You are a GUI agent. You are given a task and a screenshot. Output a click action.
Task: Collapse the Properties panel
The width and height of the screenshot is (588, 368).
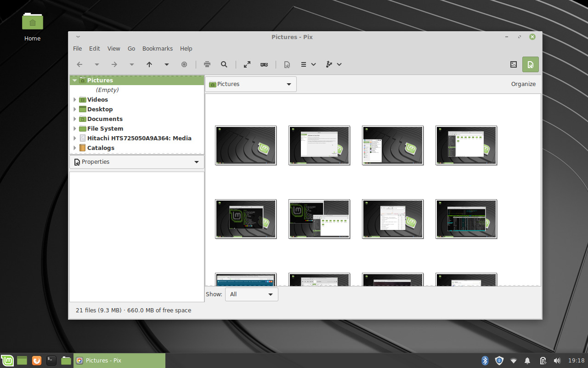(196, 162)
